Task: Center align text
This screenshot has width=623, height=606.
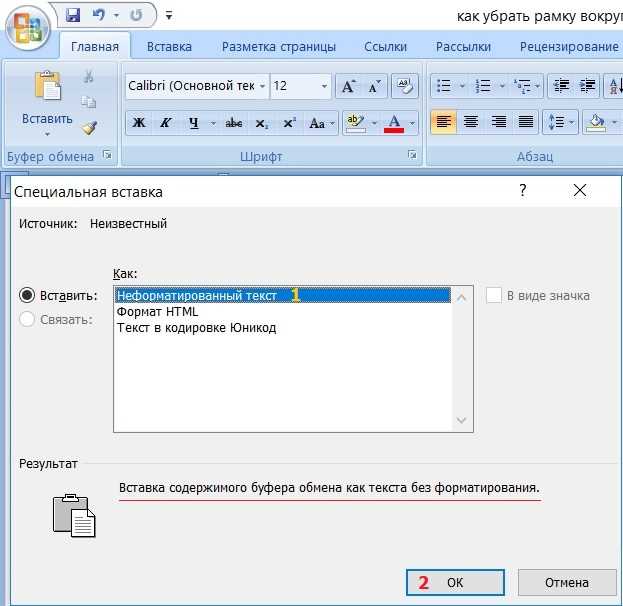Action: click(471, 122)
